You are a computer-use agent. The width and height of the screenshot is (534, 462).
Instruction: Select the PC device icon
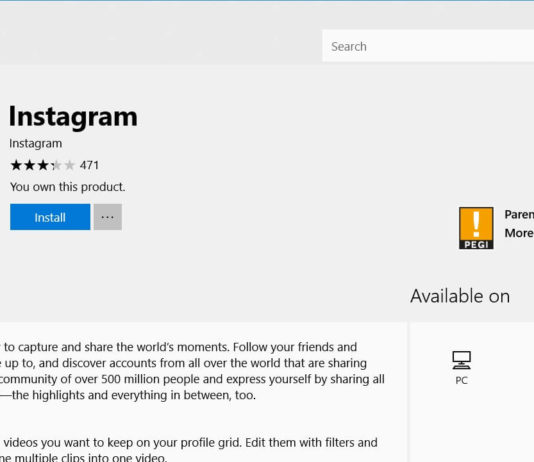coord(461,360)
